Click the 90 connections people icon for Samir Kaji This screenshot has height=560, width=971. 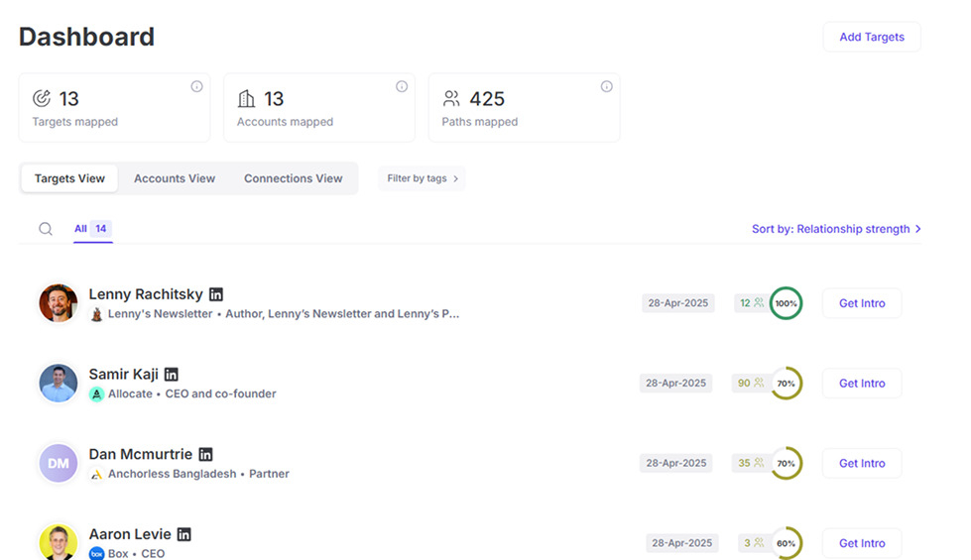point(759,383)
